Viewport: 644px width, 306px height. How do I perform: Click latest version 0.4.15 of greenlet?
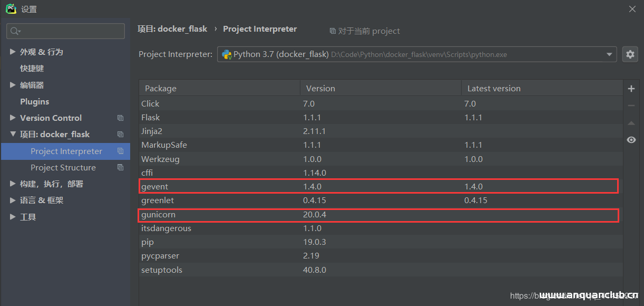(x=476, y=200)
